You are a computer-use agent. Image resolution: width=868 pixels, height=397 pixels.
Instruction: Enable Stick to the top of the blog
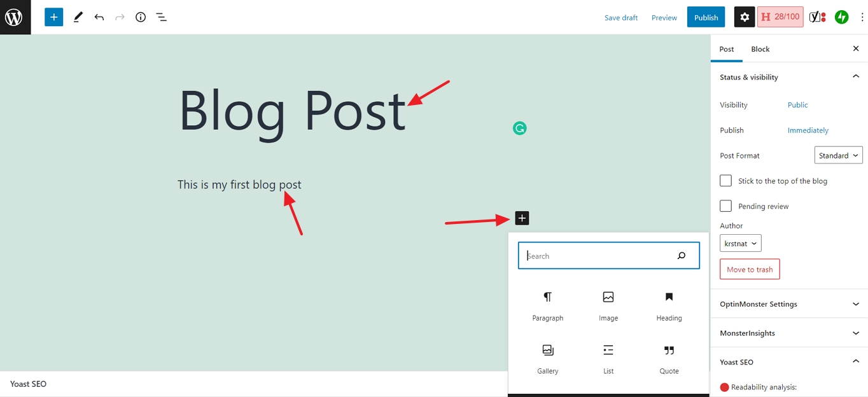click(x=725, y=180)
